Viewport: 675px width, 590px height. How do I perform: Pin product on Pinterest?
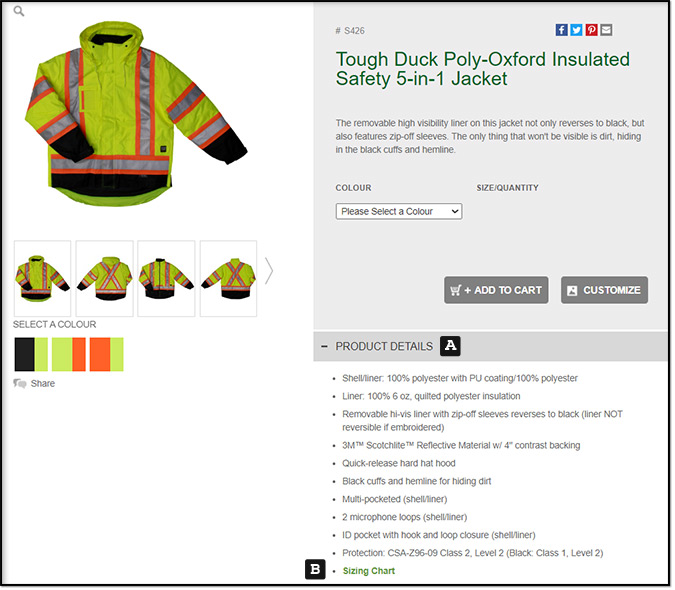pyautogui.click(x=593, y=30)
